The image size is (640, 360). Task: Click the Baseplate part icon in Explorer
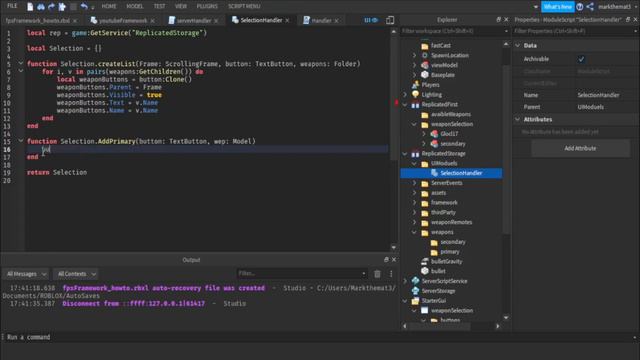tap(425, 75)
